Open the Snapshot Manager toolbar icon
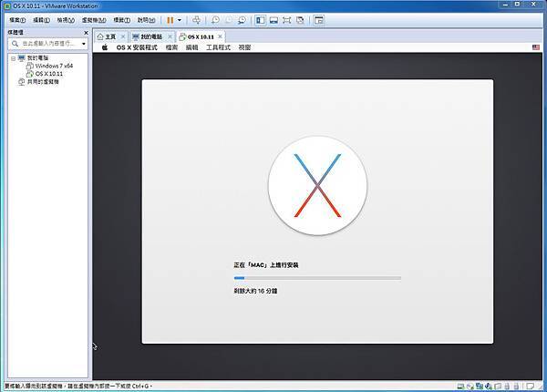Screen dimensions: 547x392 [242, 20]
